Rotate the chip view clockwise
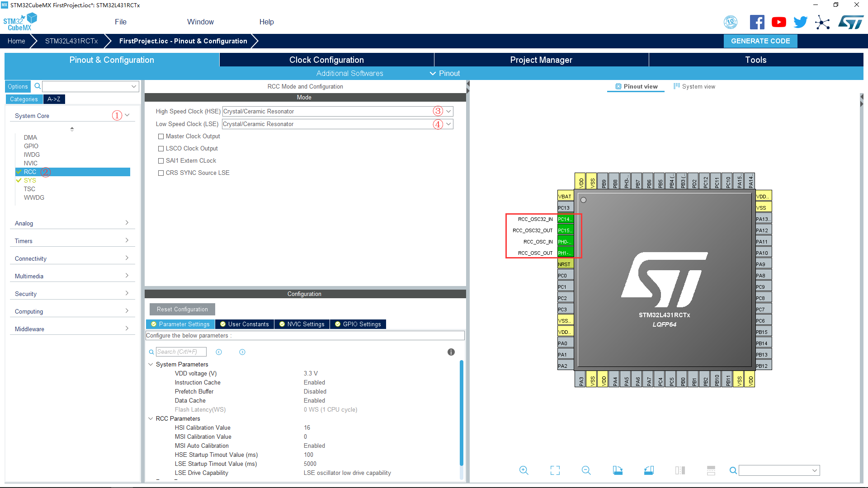This screenshot has width=868, height=488. tap(618, 470)
